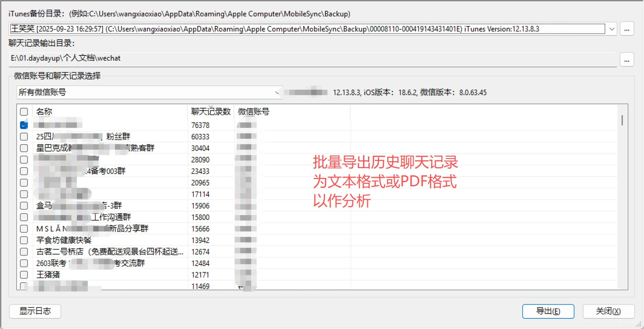Select the 盒马 -3群 chat row checkbox
Screen dimensions: 644x329
pyautogui.click(x=24, y=206)
